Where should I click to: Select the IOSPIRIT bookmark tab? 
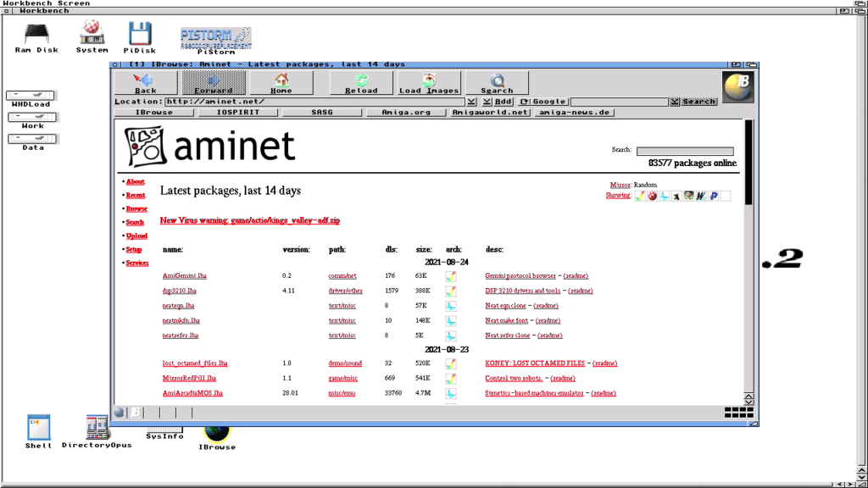click(238, 113)
